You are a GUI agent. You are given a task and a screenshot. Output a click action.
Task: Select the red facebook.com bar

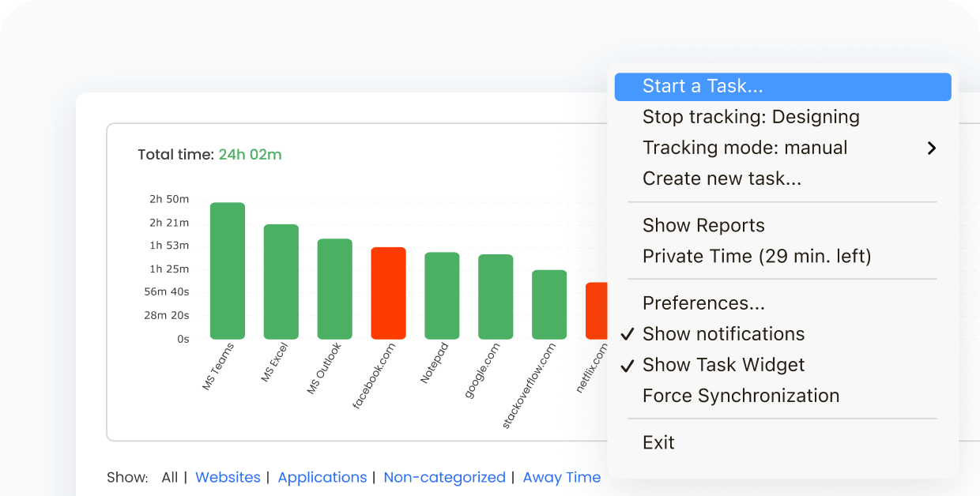388,292
